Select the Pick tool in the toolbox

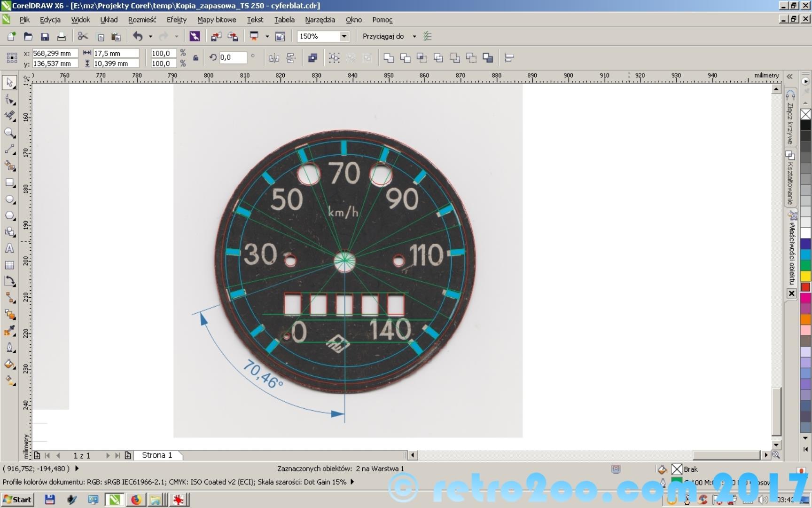coord(9,83)
